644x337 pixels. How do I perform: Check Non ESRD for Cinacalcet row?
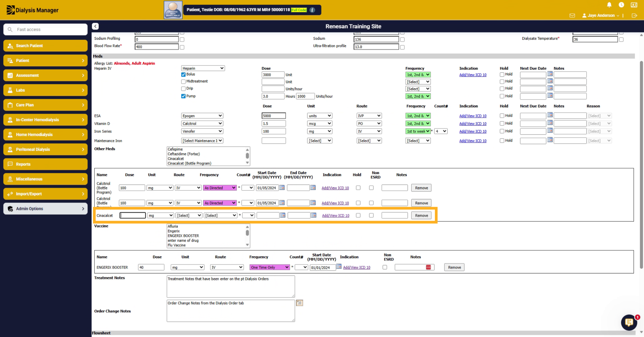pos(371,215)
